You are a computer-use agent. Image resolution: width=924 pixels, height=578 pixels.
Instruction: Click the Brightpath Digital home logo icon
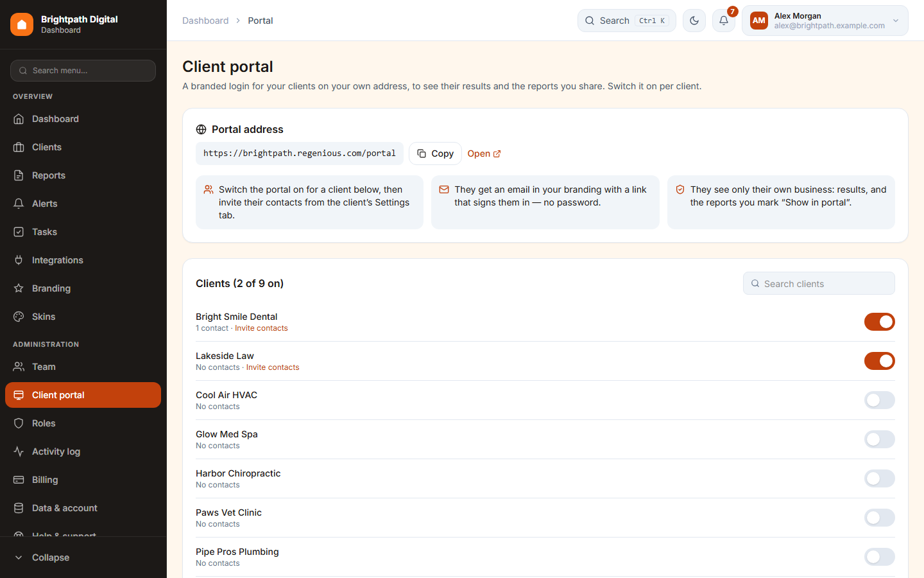click(x=22, y=24)
